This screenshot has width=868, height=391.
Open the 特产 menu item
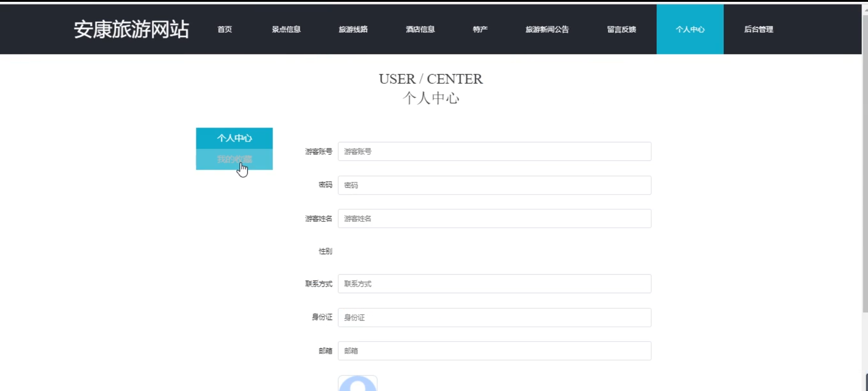click(x=480, y=30)
